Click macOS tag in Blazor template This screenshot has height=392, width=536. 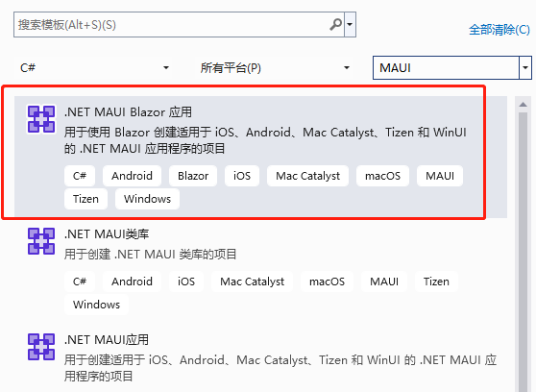click(382, 176)
